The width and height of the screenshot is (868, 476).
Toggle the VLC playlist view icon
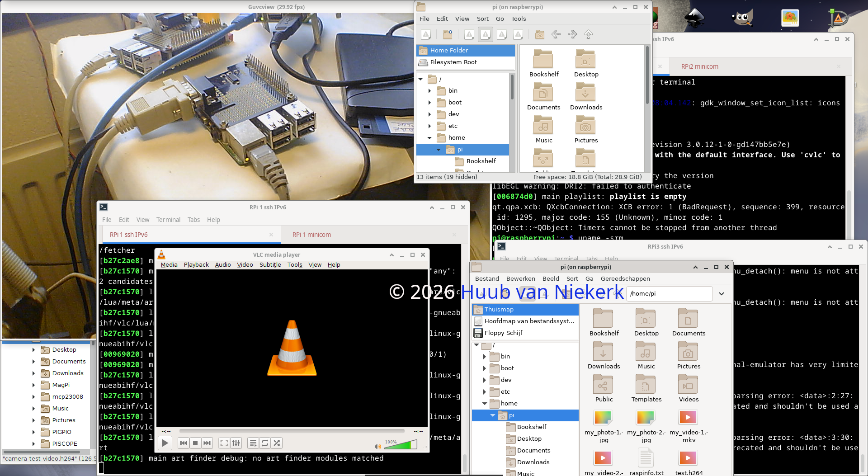(253, 443)
